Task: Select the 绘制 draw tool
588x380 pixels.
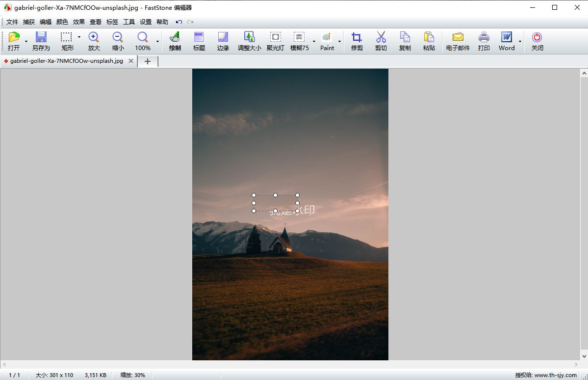Action: click(x=175, y=41)
